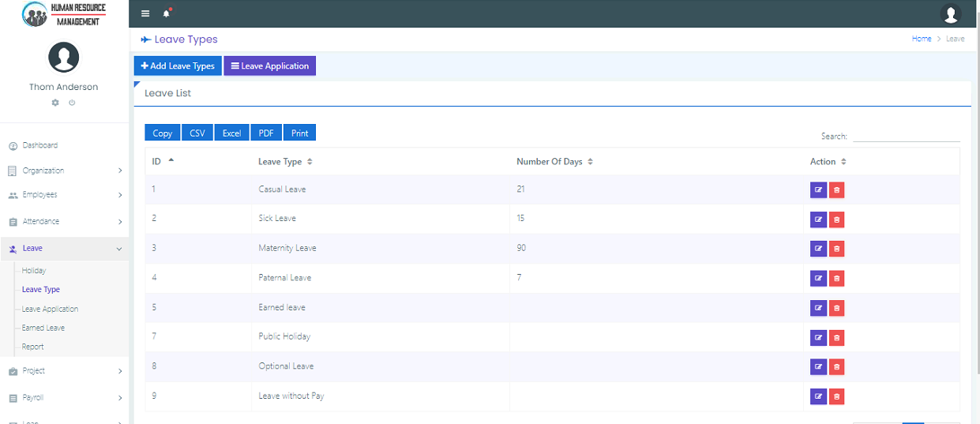The width and height of the screenshot is (980, 424).
Task: Delete the Sick Leave entry
Action: 837,219
